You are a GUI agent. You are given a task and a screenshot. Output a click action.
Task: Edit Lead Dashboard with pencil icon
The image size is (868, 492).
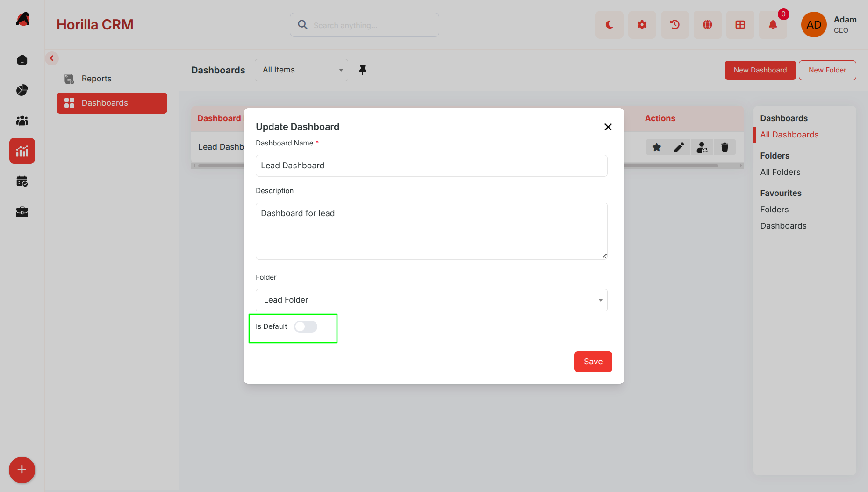[679, 147]
